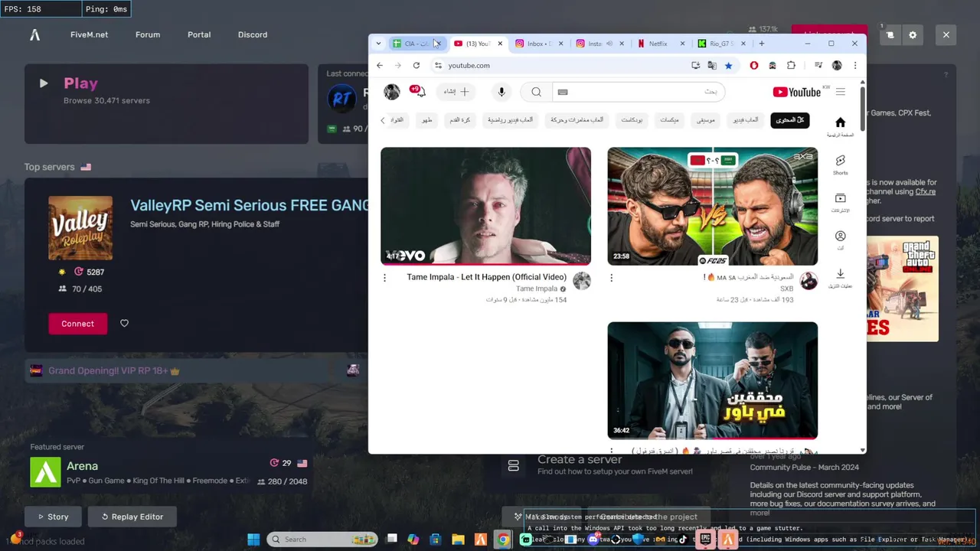Screen dimensions: 980x551
Task: Click the Windows taskbar Search box
Action: click(322, 540)
